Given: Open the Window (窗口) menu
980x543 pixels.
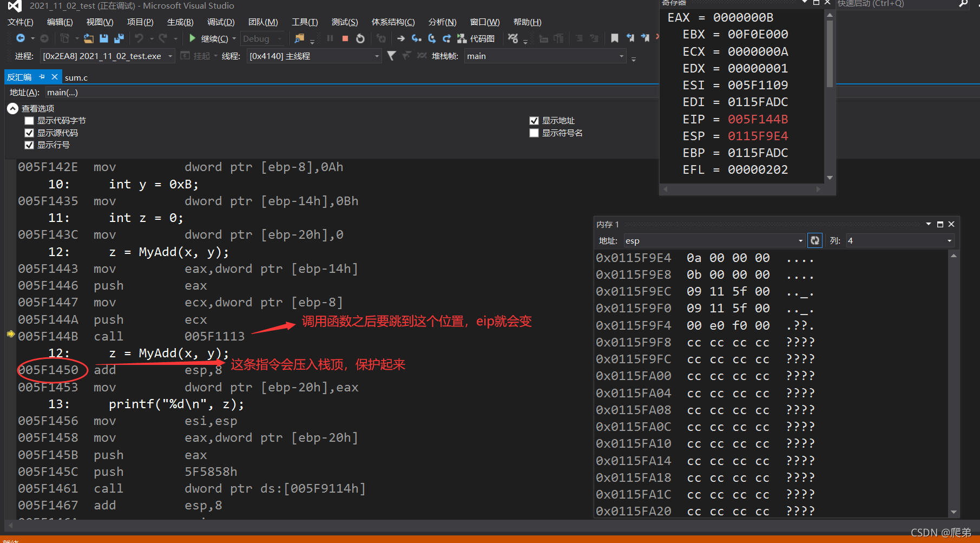Looking at the screenshot, I should pyautogui.click(x=485, y=22).
